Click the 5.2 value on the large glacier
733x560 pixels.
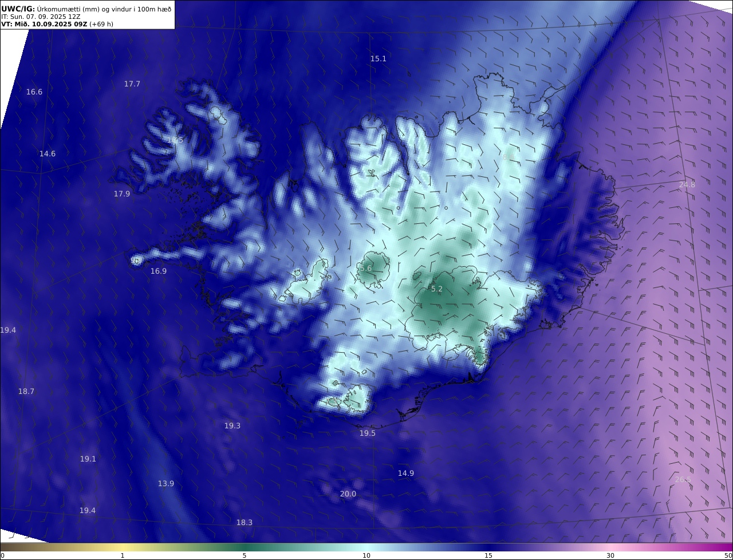pos(436,290)
